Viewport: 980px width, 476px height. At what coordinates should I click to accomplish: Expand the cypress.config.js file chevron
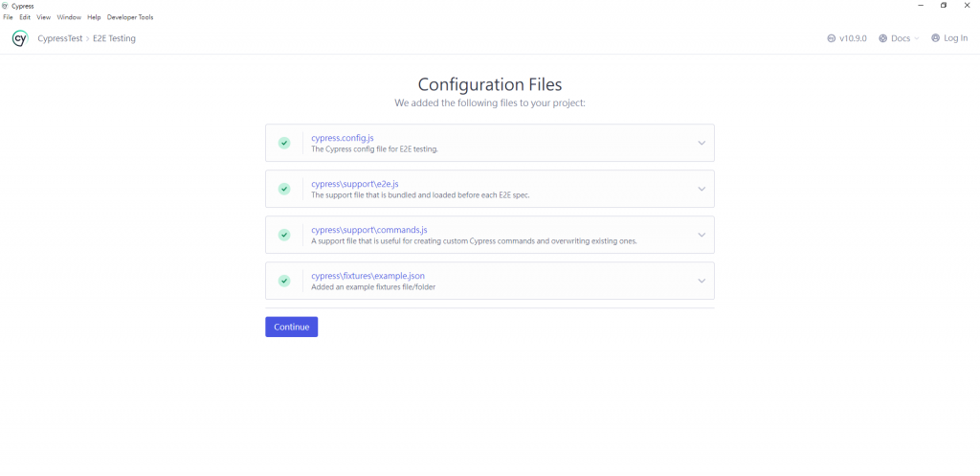pyautogui.click(x=702, y=143)
